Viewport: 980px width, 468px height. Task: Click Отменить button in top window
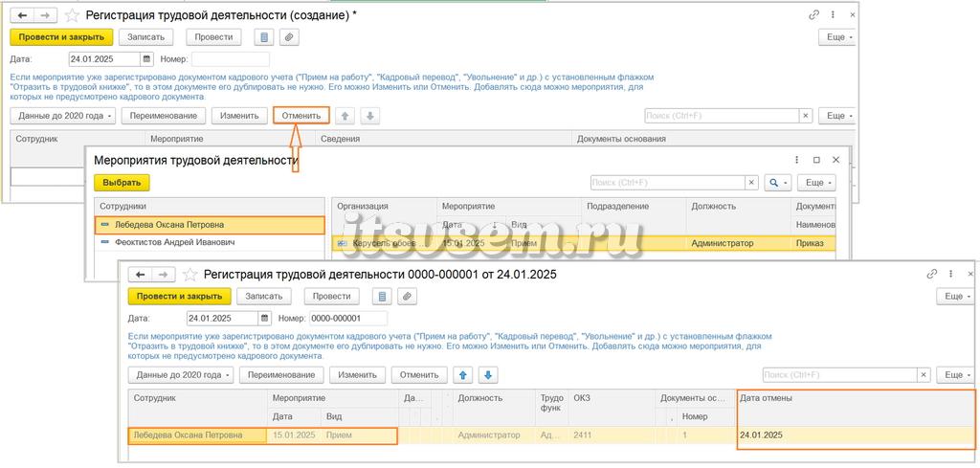pos(301,116)
